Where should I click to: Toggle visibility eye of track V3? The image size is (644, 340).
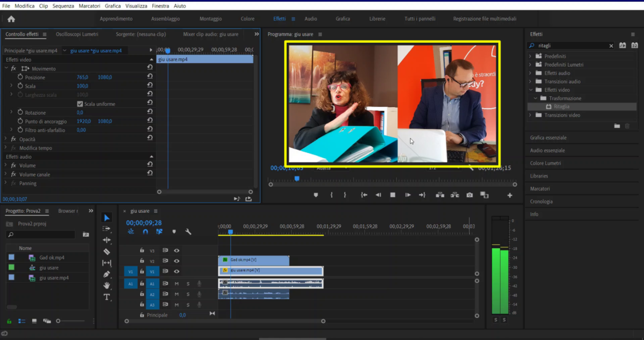177,251
